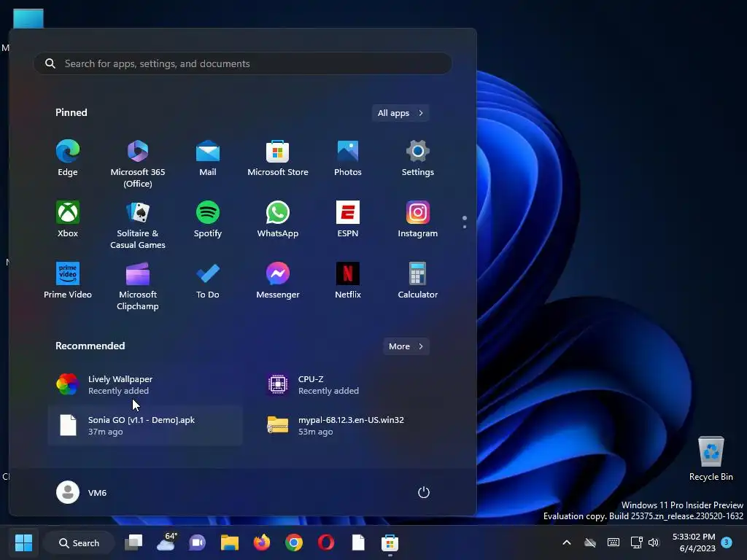Screen dimensions: 747x560
Task: Launch Microsoft Clipchamp
Action: pos(138,287)
